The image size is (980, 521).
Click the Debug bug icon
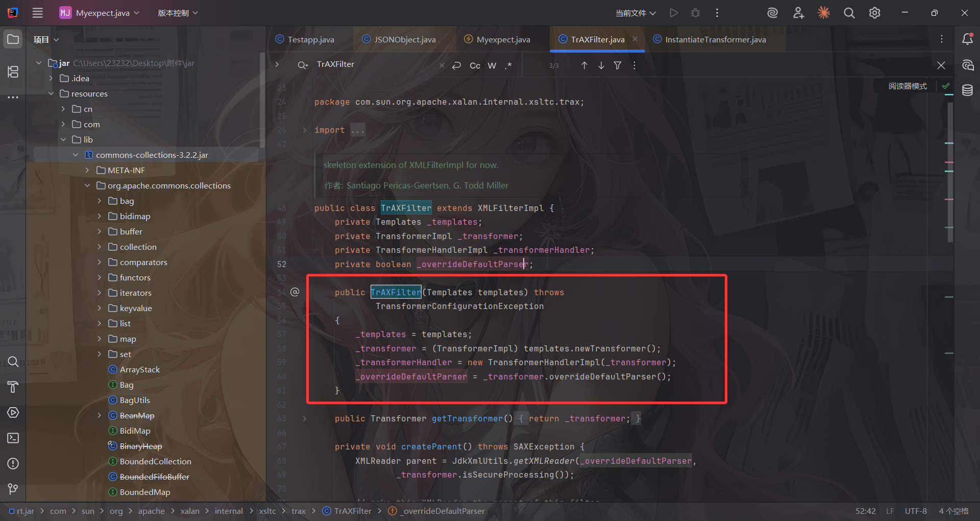[x=695, y=13]
